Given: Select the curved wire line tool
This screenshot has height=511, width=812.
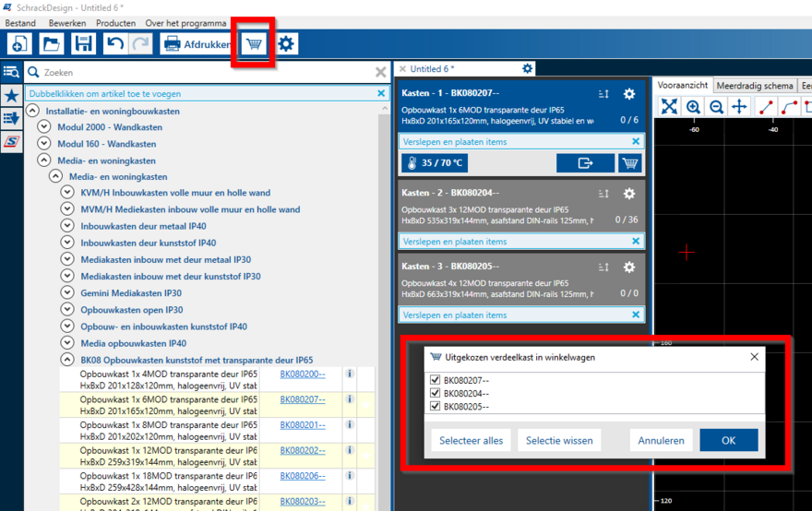Looking at the screenshot, I should (789, 107).
